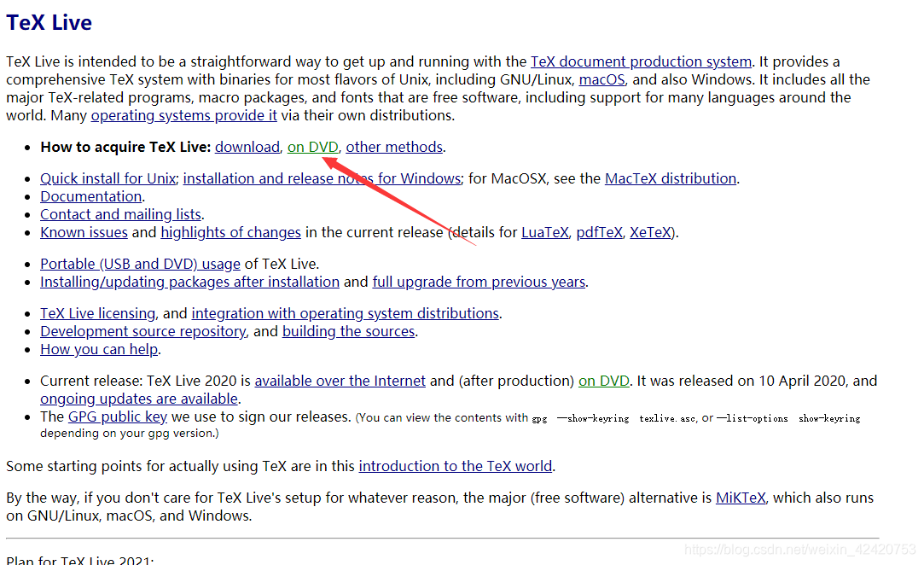Open building the sources link
Image resolution: width=924 pixels, height=565 pixels.
point(349,331)
